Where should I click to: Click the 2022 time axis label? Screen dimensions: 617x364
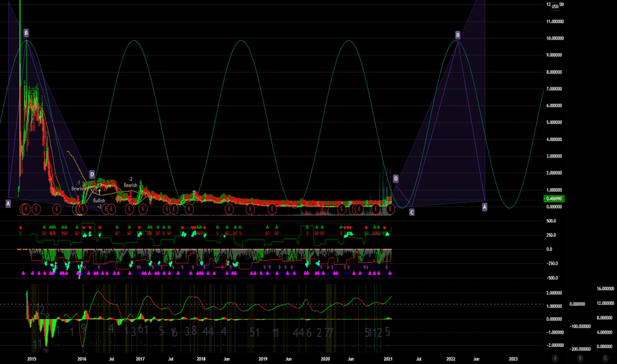click(x=451, y=359)
